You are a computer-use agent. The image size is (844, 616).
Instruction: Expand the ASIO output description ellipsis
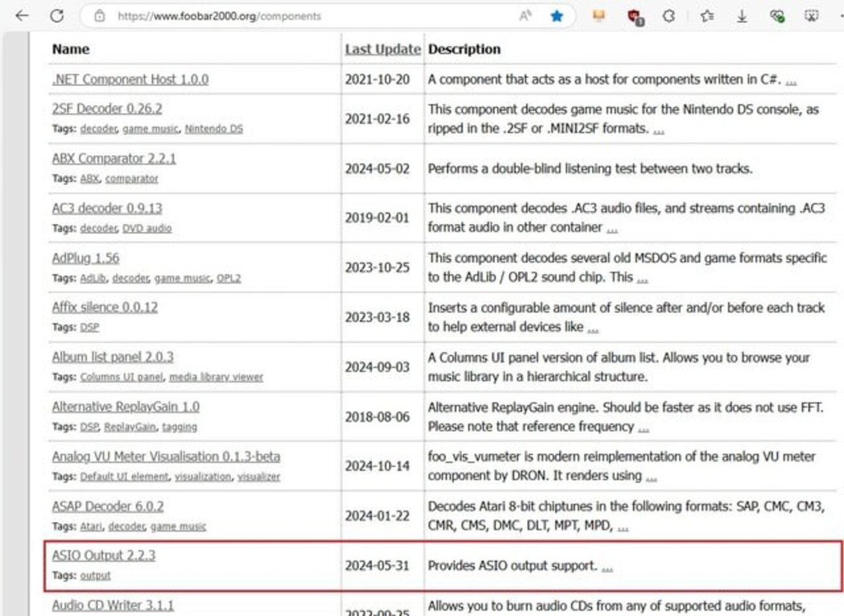click(607, 567)
